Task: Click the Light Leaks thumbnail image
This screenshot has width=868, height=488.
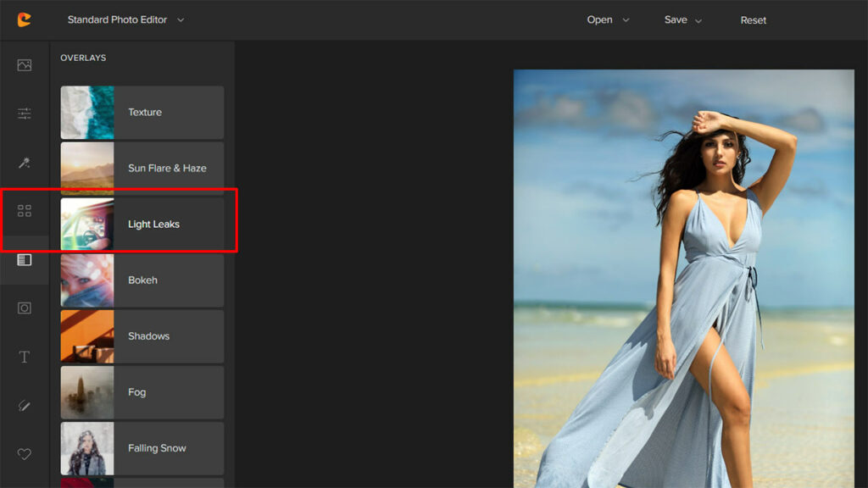Action: click(87, 224)
